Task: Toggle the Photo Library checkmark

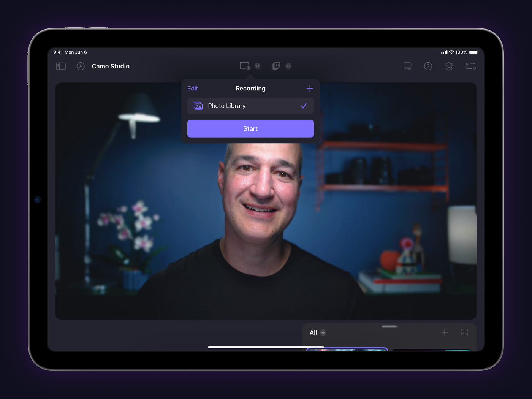Action: coord(304,106)
